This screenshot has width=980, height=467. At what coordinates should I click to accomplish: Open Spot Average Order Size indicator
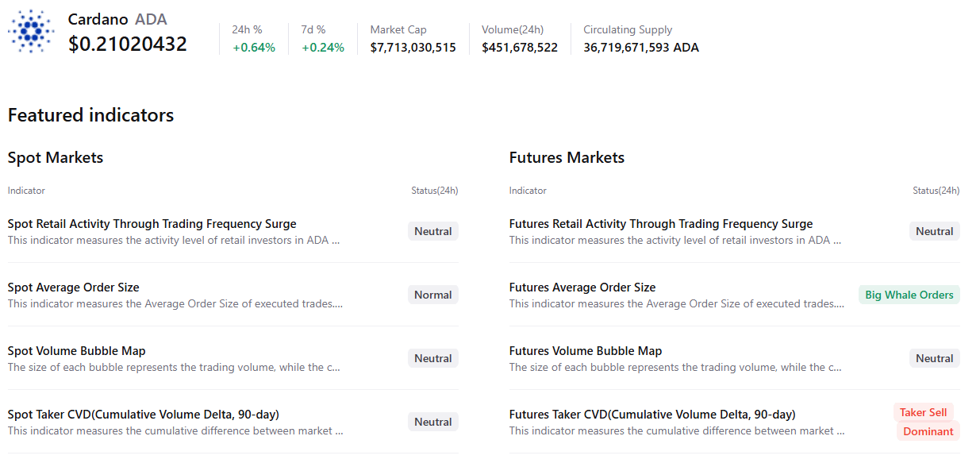pos(74,288)
